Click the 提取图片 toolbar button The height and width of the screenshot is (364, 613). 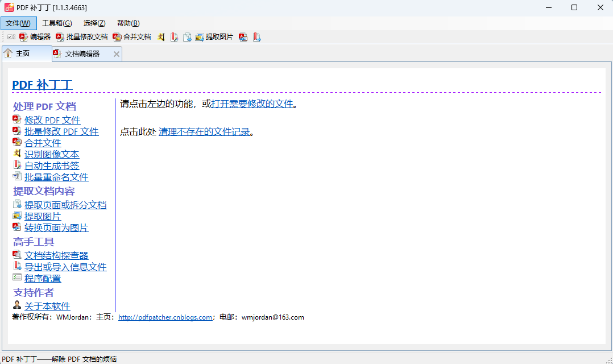click(214, 37)
